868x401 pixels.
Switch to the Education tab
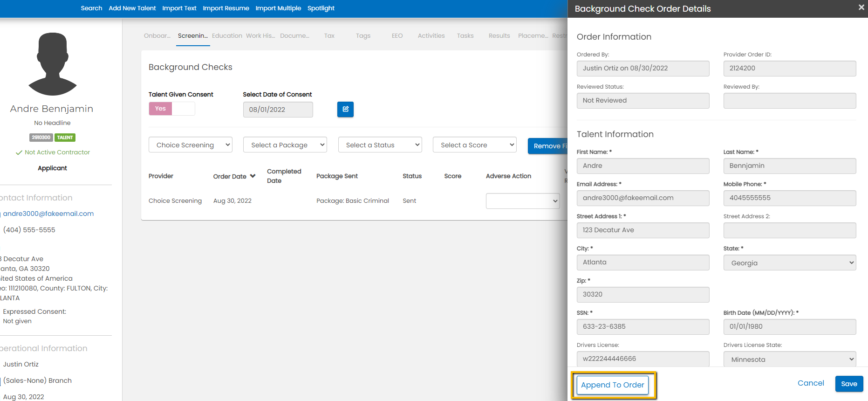[227, 36]
